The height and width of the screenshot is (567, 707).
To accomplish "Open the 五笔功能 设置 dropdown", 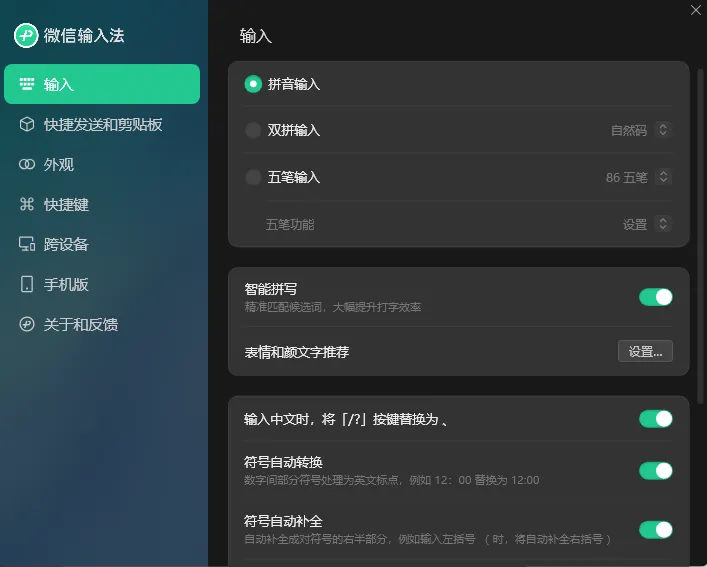I will (x=647, y=224).
